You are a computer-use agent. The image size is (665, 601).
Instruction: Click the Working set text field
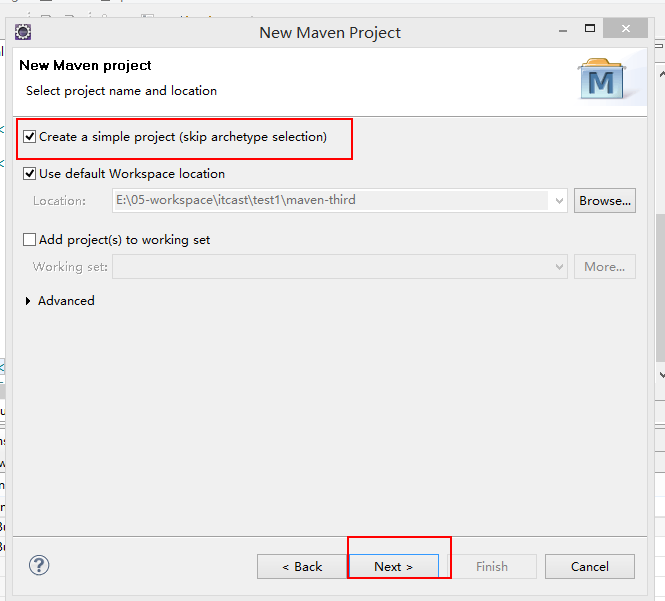tap(330, 267)
